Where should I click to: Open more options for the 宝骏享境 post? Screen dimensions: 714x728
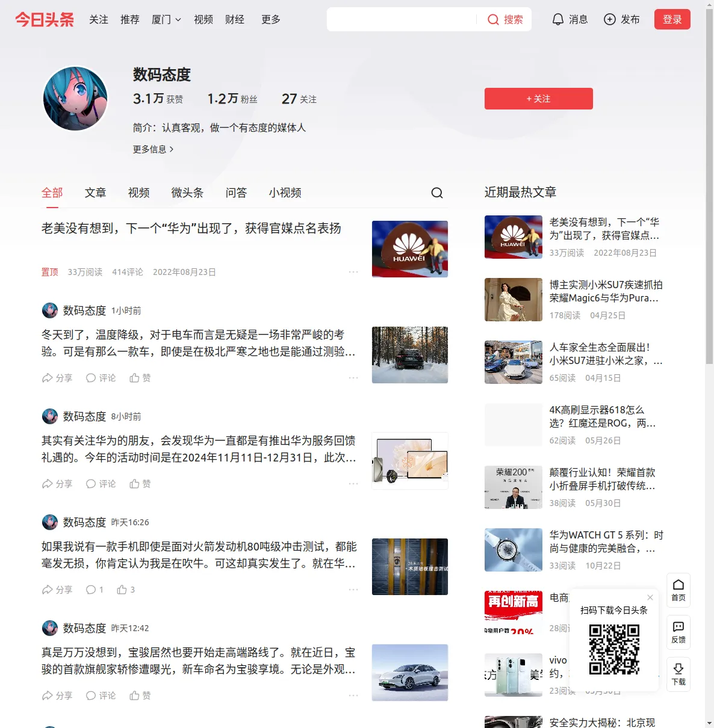353,696
